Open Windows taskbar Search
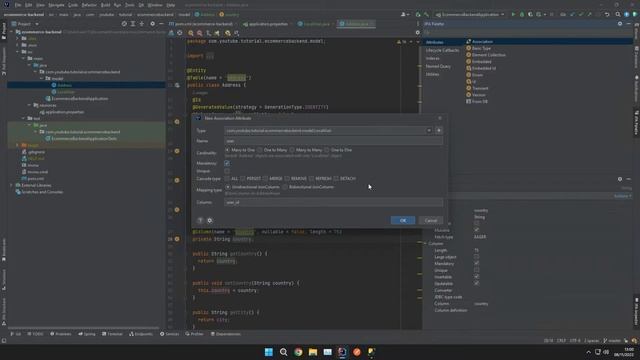Image resolution: width=640 pixels, height=360 pixels. click(283, 352)
